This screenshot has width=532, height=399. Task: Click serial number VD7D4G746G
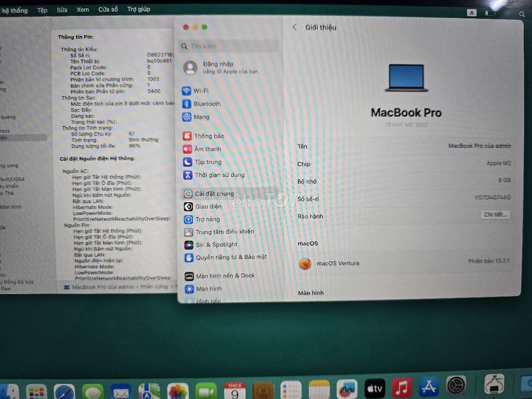(493, 197)
